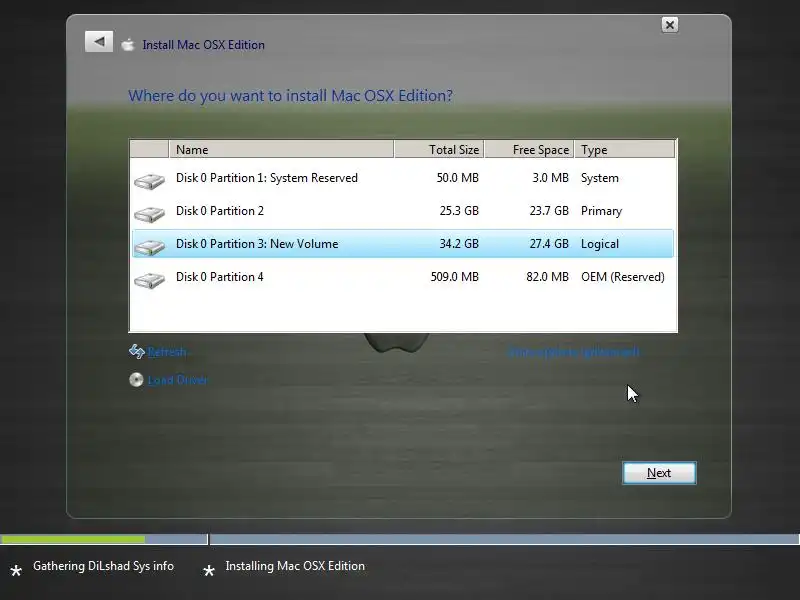Image resolution: width=800 pixels, height=600 pixels.
Task: Sort partitions by the Name column header
Action: point(281,149)
